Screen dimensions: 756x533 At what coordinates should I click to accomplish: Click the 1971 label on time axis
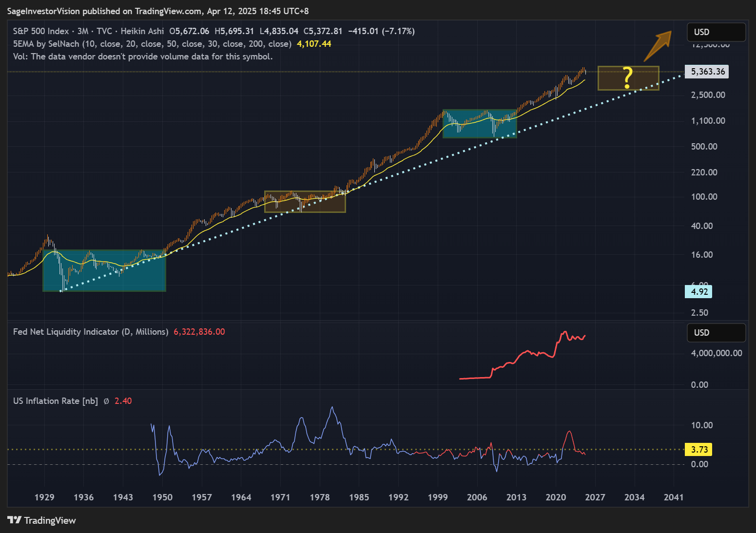click(x=280, y=497)
